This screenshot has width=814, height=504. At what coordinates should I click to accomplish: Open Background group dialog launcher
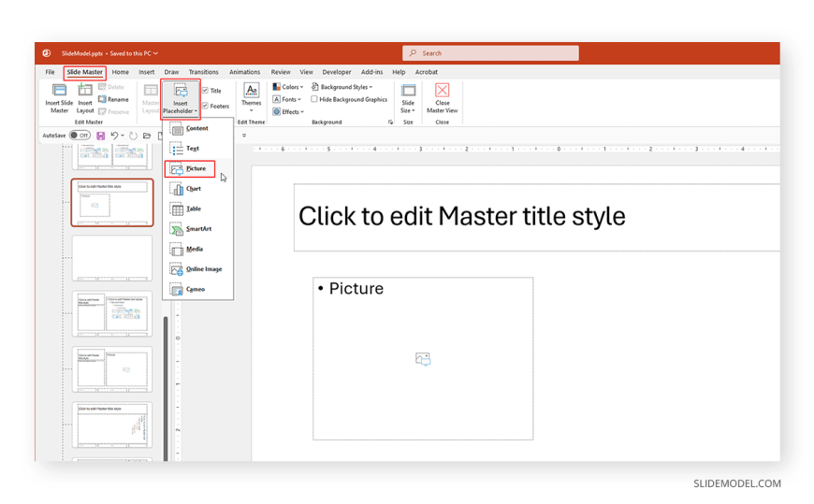(x=390, y=122)
